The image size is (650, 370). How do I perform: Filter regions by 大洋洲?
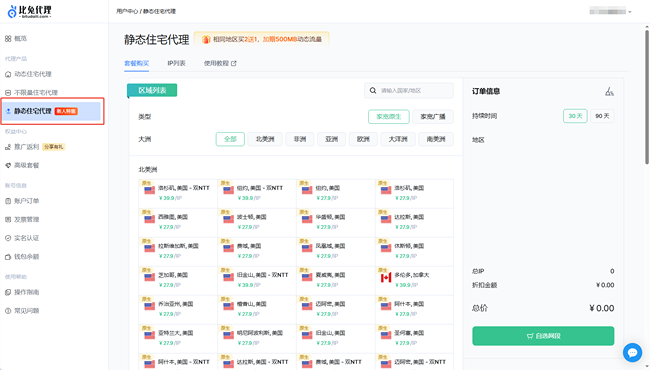click(398, 139)
